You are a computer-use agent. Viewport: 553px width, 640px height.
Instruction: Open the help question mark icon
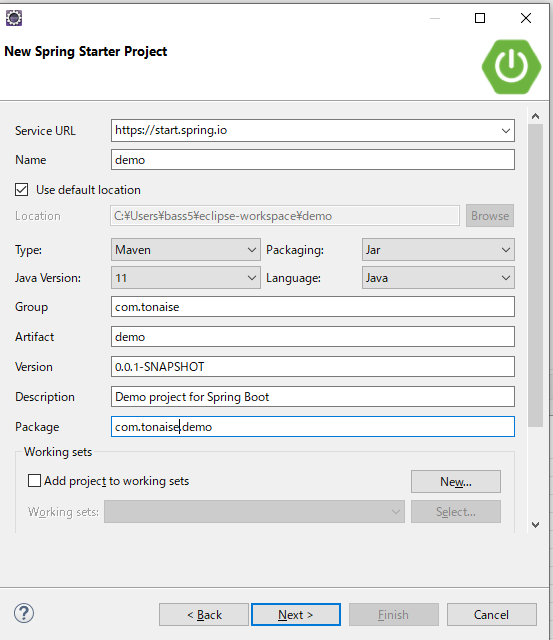click(x=24, y=613)
